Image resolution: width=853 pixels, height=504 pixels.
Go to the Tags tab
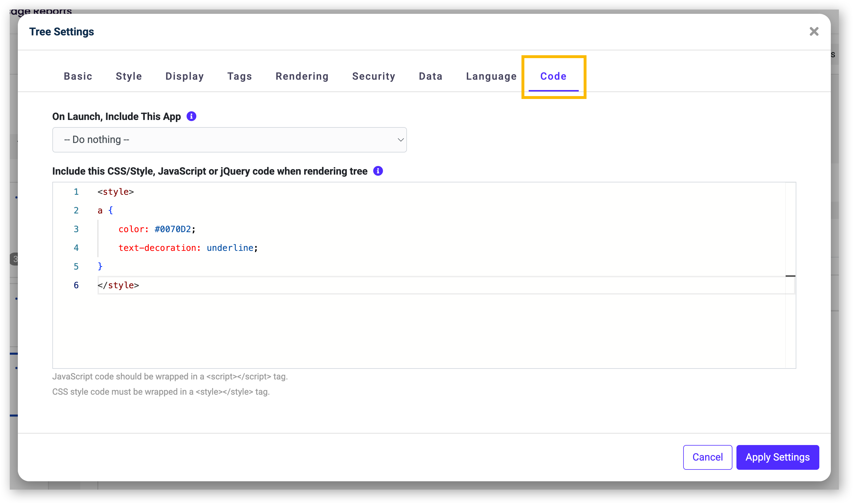(239, 77)
